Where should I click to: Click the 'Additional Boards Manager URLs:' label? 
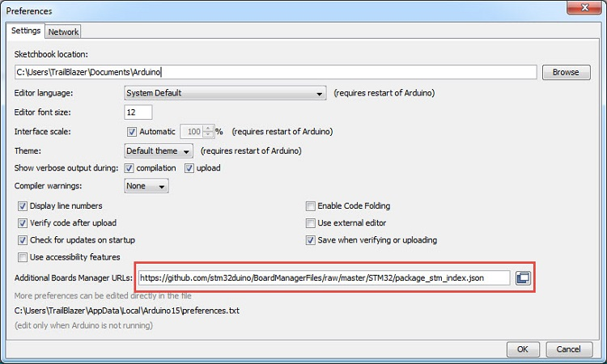74,277
